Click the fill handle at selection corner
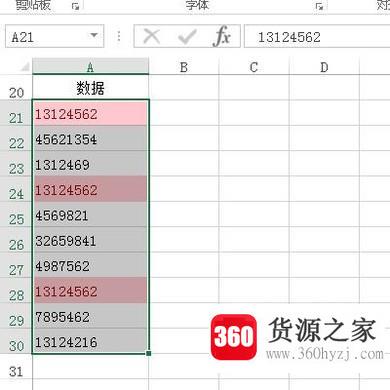The image size is (390, 390). point(149,353)
